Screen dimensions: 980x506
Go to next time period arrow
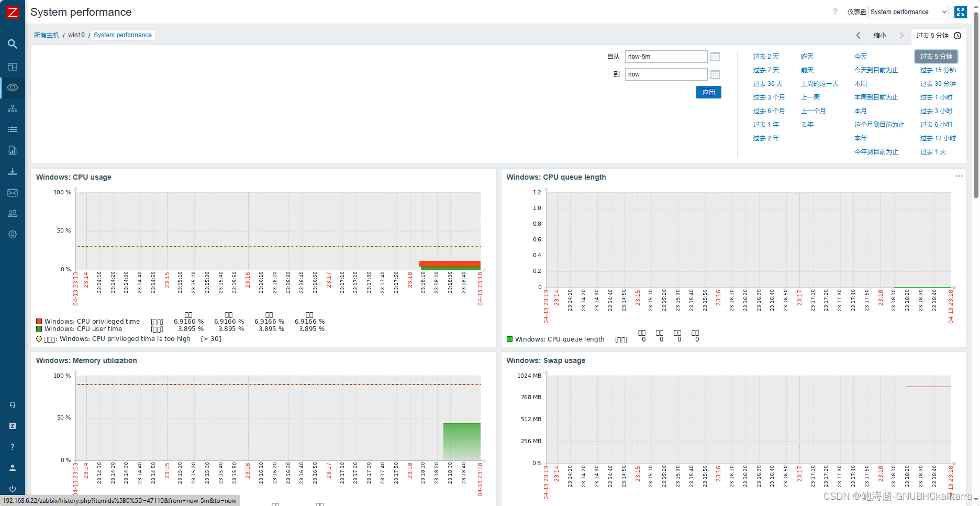[x=901, y=36]
